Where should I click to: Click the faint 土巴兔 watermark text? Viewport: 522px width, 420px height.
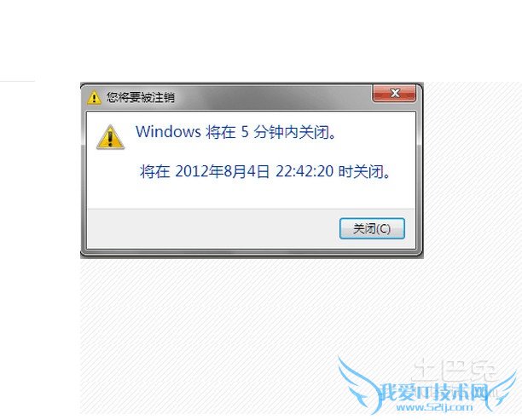[x=455, y=370]
